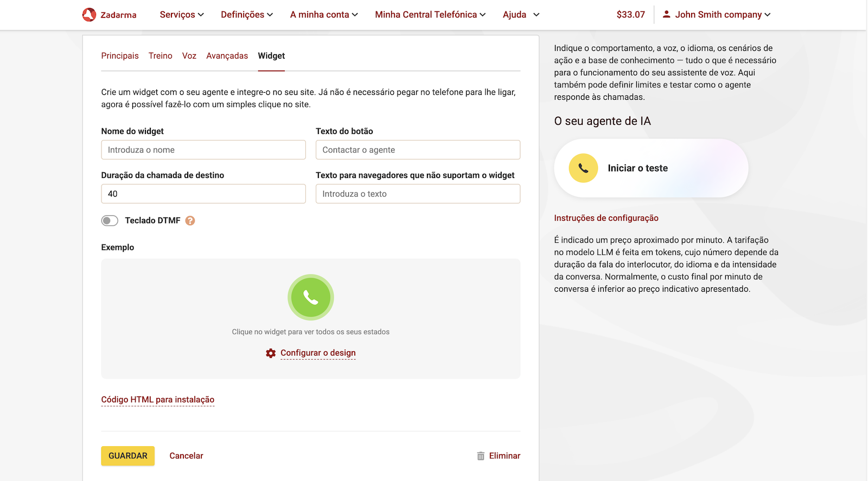Open Configurar o design link
The image size is (868, 481).
(318, 353)
